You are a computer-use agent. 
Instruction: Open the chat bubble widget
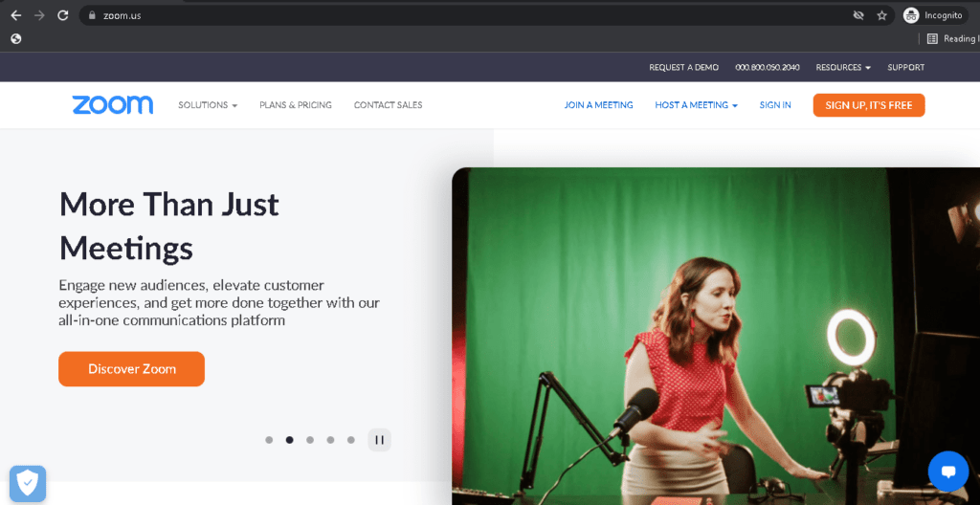(948, 472)
